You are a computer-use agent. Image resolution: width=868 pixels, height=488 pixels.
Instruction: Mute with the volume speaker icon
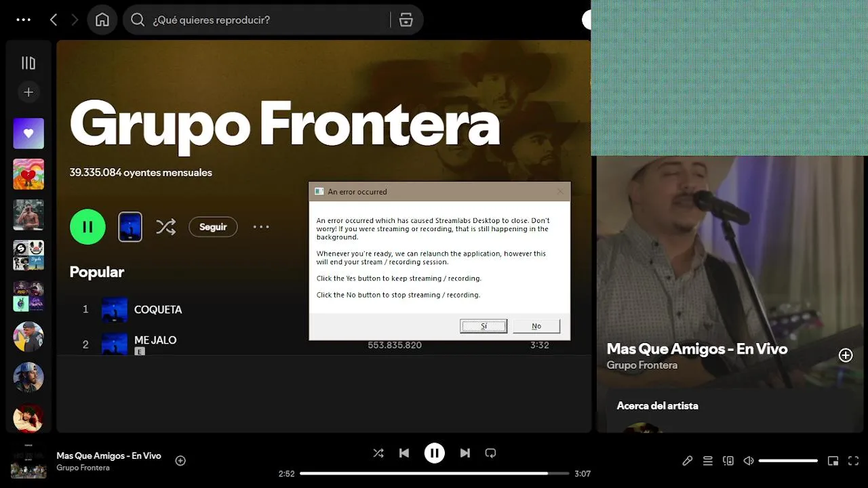749,461
